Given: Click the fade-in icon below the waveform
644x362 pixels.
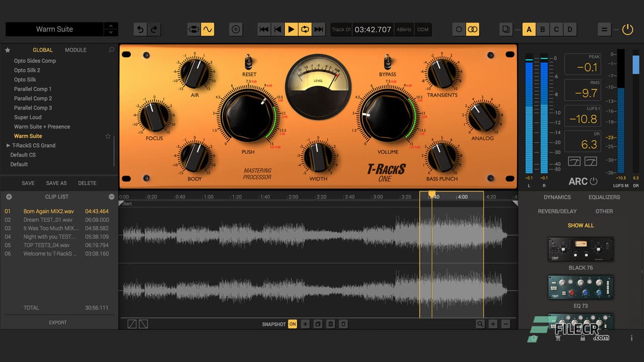Looking at the screenshot, I should point(133,324).
